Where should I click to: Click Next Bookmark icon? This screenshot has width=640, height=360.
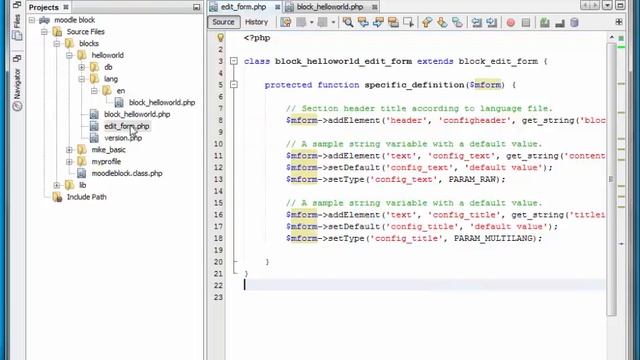(x=442, y=22)
